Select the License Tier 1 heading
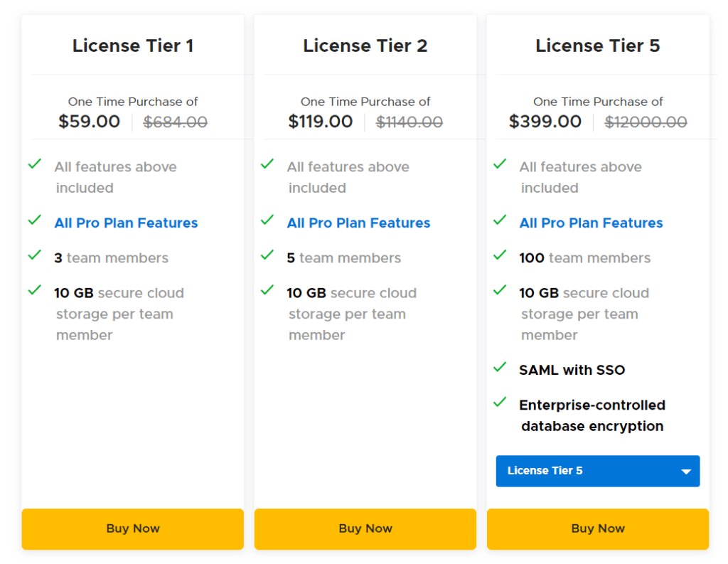This screenshot has height=564, width=728. [133, 46]
